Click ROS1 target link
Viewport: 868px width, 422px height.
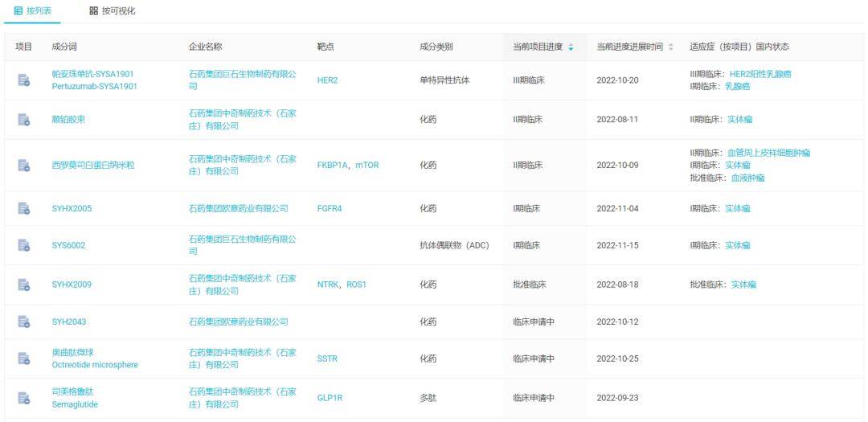point(357,285)
